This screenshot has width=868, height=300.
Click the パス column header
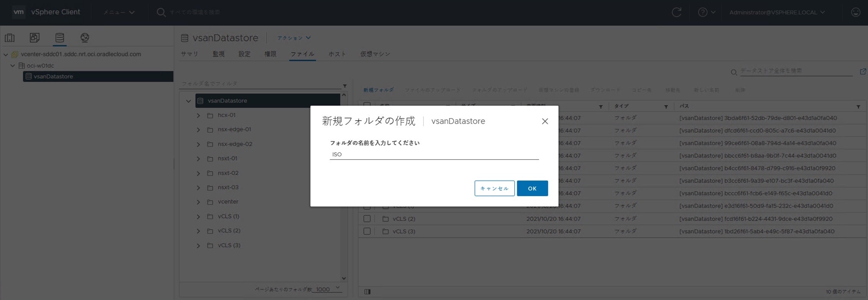coord(684,106)
